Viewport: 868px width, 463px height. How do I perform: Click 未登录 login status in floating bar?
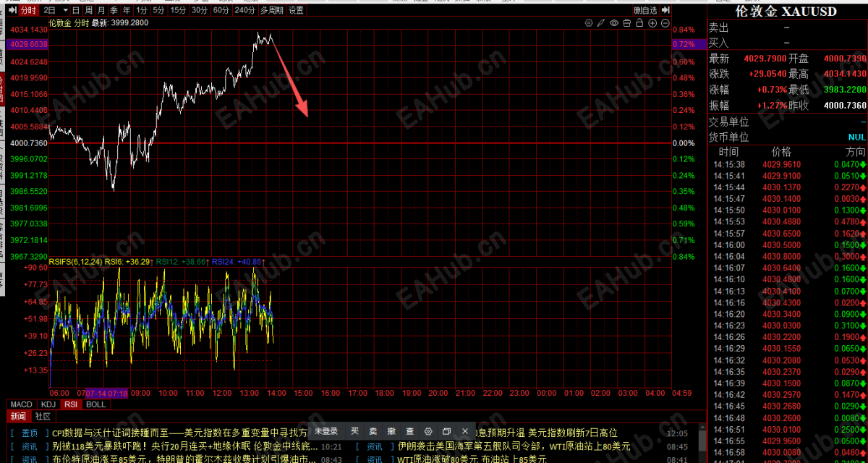(326, 431)
